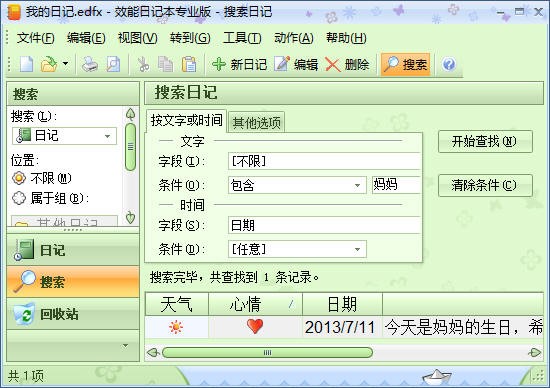Switch to the 其他选项 tab
Image resolution: width=550 pixels, height=388 pixels.
256,123
